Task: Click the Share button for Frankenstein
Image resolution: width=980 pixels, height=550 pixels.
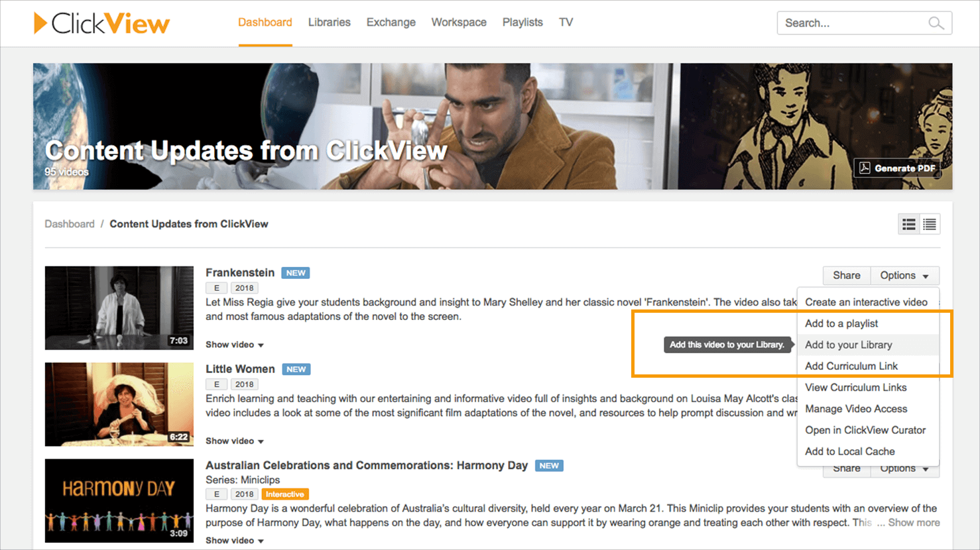Action: pos(846,275)
